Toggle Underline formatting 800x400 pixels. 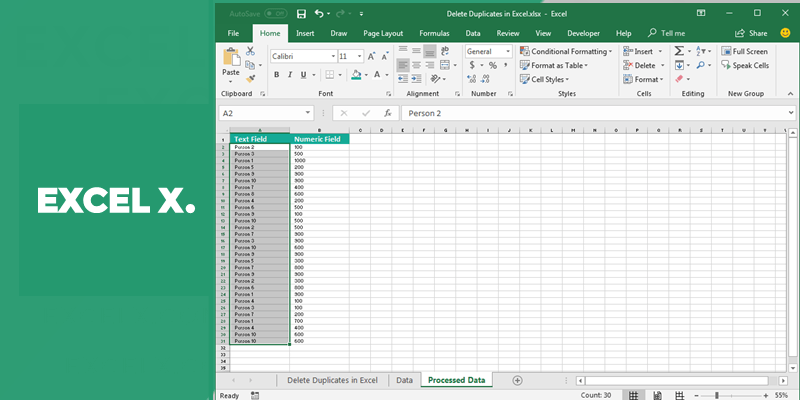[304, 74]
